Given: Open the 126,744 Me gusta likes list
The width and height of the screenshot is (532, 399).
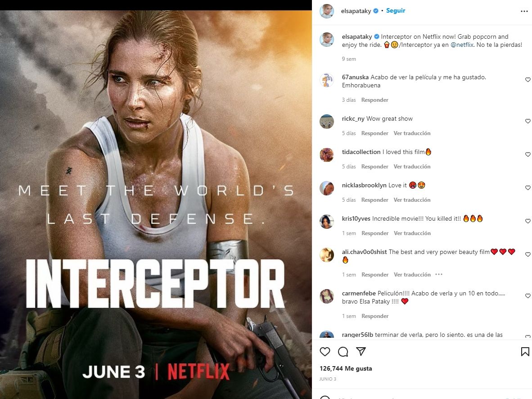Looking at the screenshot, I should coord(346,368).
